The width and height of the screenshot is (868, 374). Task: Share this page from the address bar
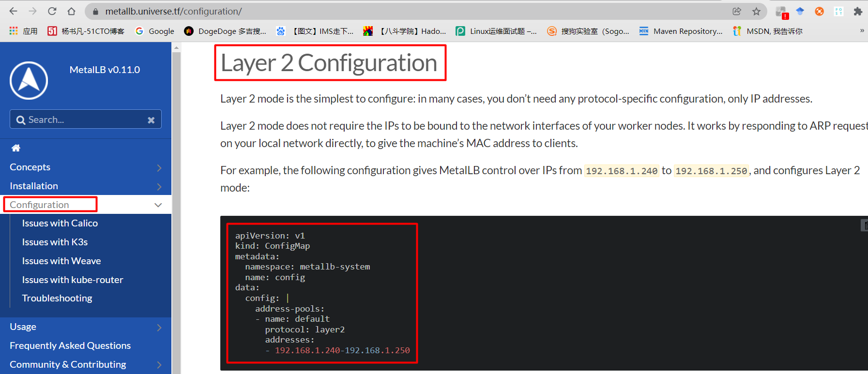737,11
